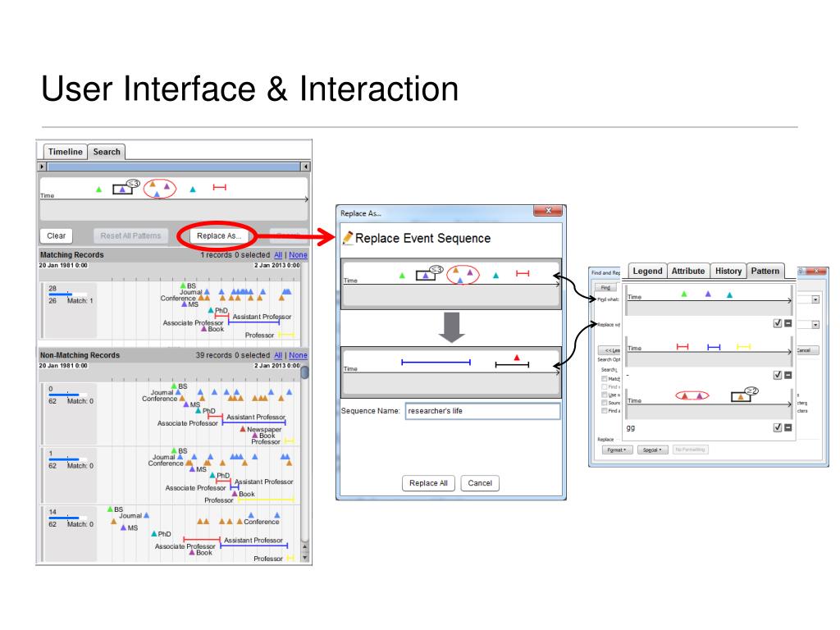The image size is (840, 630).
Task: Click teal triangle in search pattern
Action: click(193, 189)
